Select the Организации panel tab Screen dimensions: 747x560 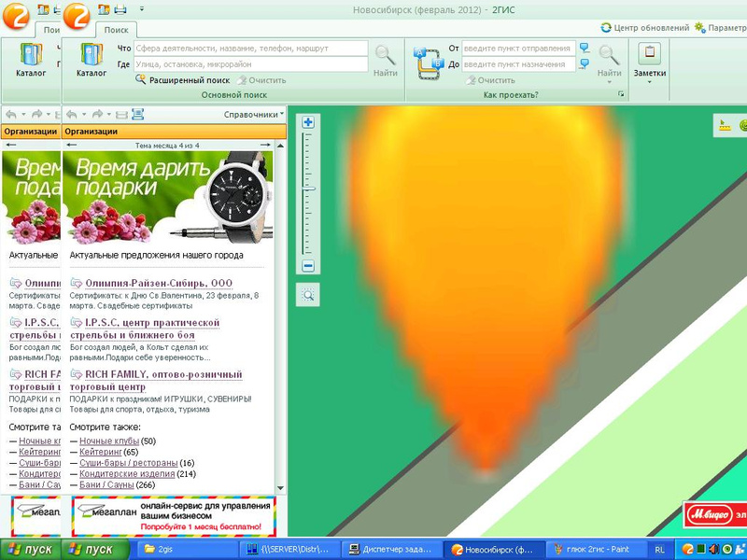[x=91, y=132]
